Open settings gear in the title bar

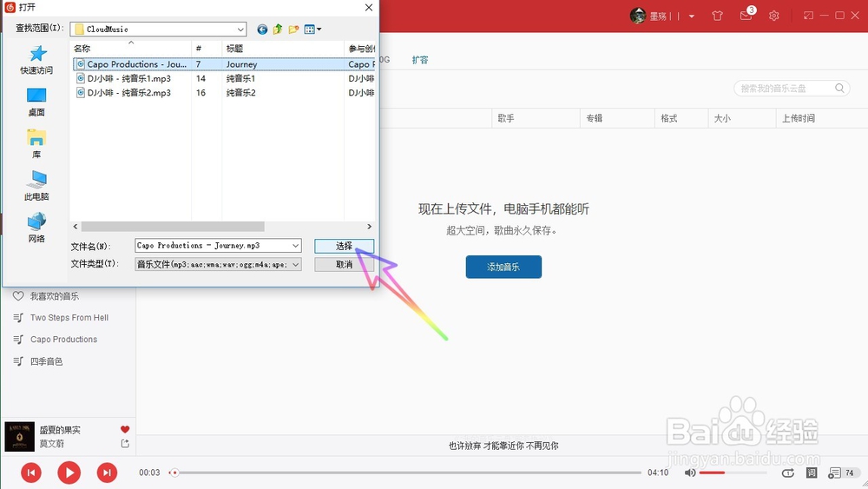pos(774,16)
